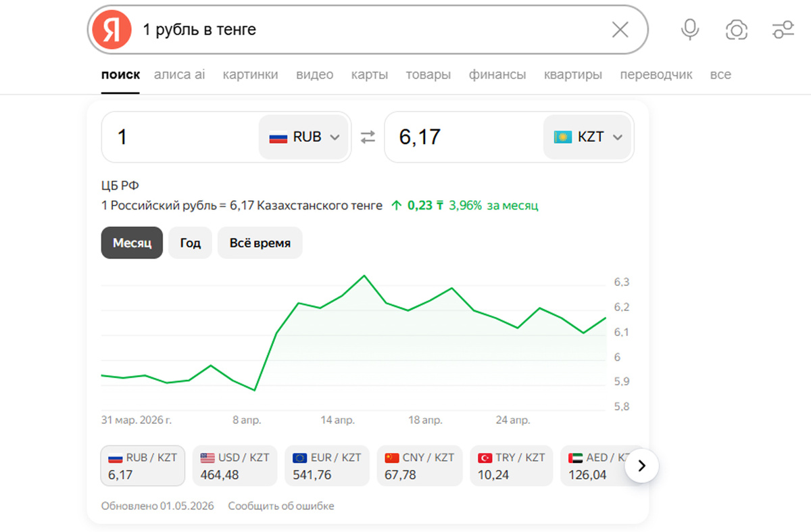The width and height of the screenshot is (811, 532).
Task: Open image search camera icon
Action: 737,30
